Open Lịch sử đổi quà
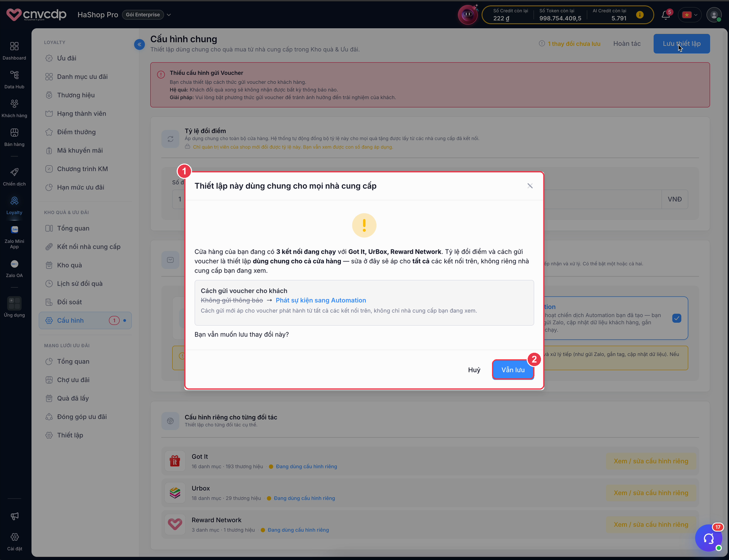Screen dimensions: 729x560 (85, 284)
